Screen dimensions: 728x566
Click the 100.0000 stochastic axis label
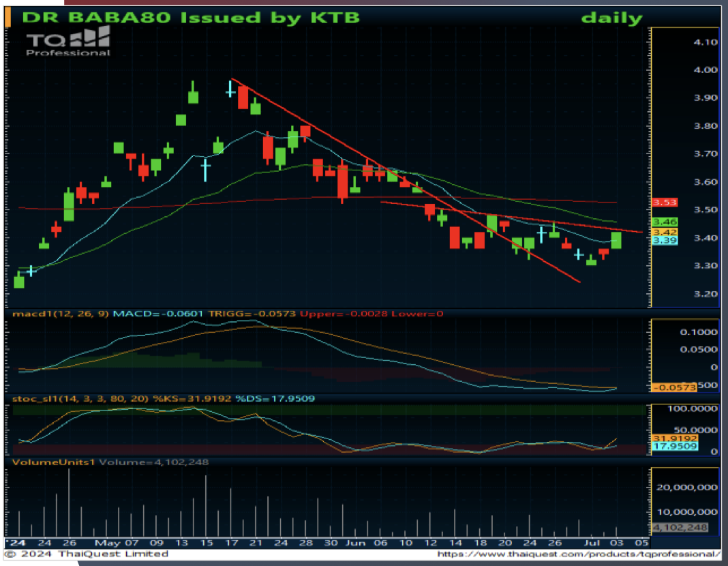pyautogui.click(x=693, y=408)
